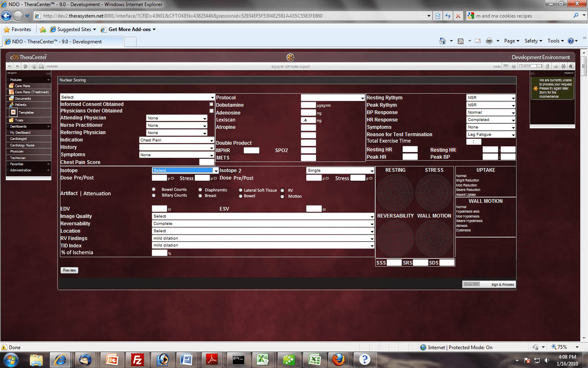This screenshot has height=368, width=588.
Task: Open the Attending Physician dropdown
Action: click(x=177, y=118)
